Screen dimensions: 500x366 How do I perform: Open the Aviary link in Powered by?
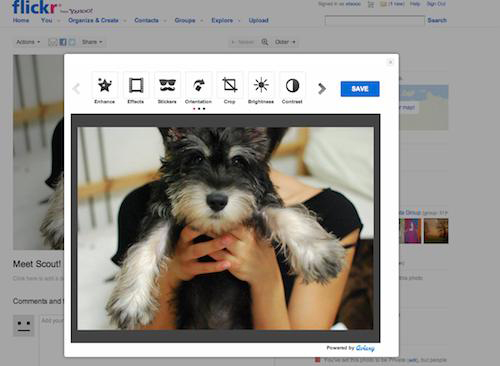pos(365,348)
